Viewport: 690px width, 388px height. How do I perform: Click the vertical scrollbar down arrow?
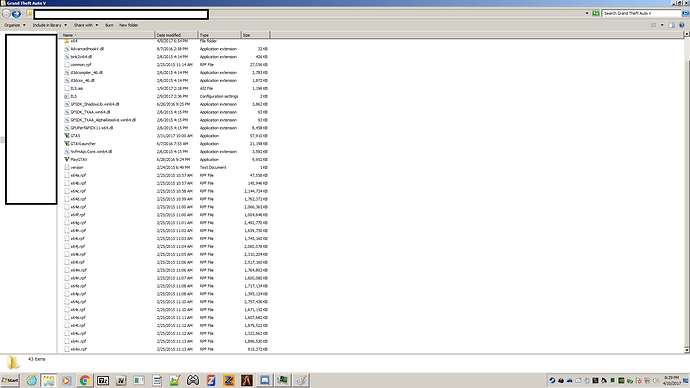(x=686, y=350)
